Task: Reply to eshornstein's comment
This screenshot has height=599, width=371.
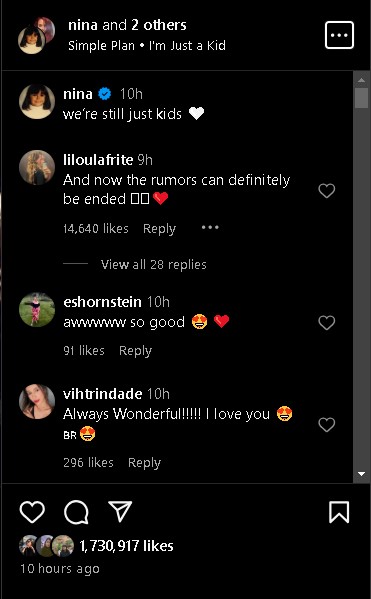Action: point(136,351)
